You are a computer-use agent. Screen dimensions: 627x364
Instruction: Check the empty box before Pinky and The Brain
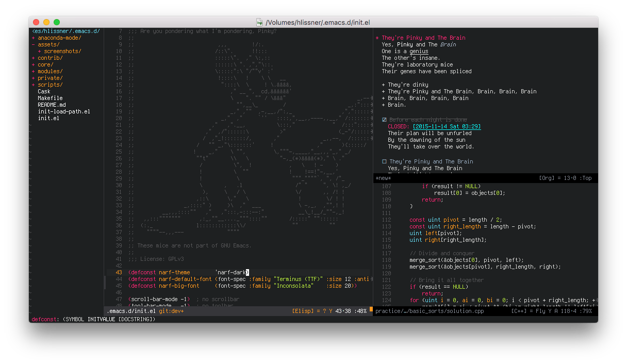pyautogui.click(x=384, y=161)
